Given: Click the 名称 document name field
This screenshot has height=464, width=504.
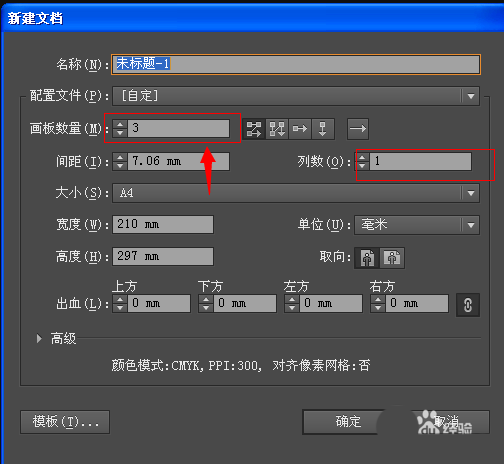Looking at the screenshot, I should point(296,64).
